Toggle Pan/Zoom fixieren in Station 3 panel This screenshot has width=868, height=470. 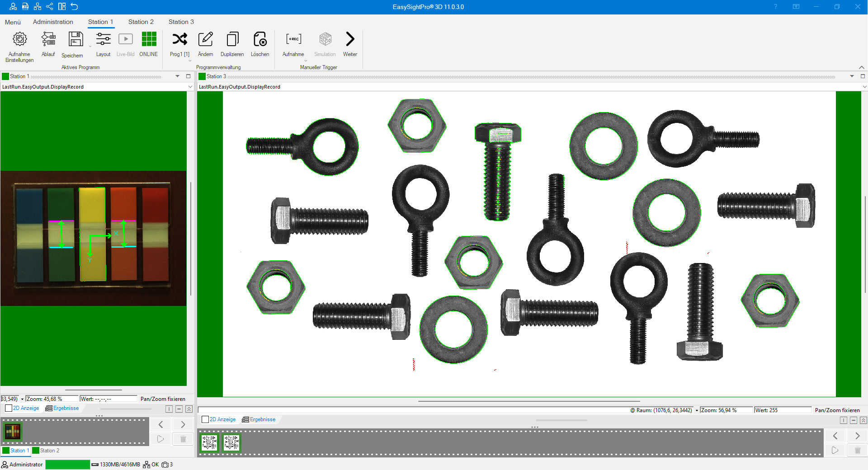pos(837,410)
